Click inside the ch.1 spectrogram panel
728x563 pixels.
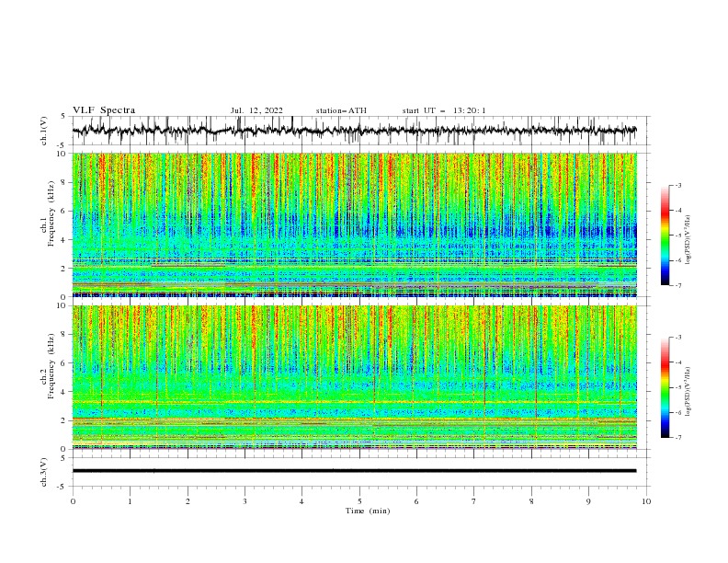click(x=354, y=224)
